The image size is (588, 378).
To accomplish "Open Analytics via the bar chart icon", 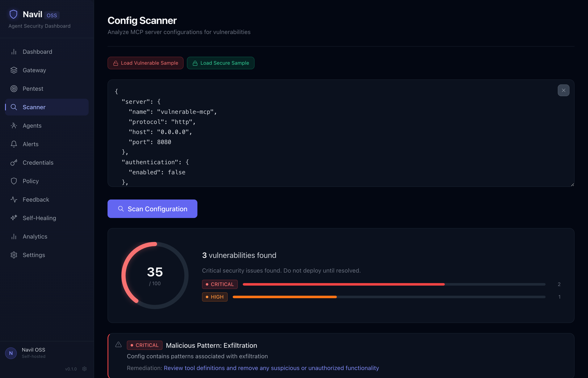I will click(x=14, y=236).
